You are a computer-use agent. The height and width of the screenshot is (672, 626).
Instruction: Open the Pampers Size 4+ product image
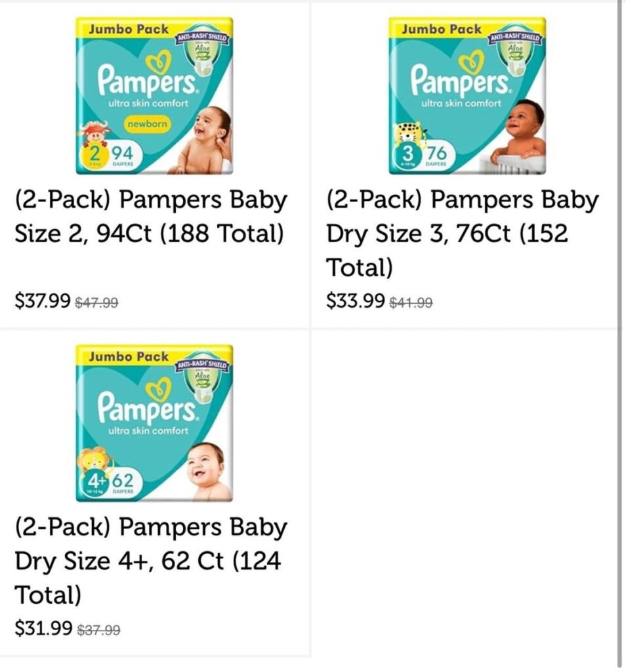click(x=154, y=423)
